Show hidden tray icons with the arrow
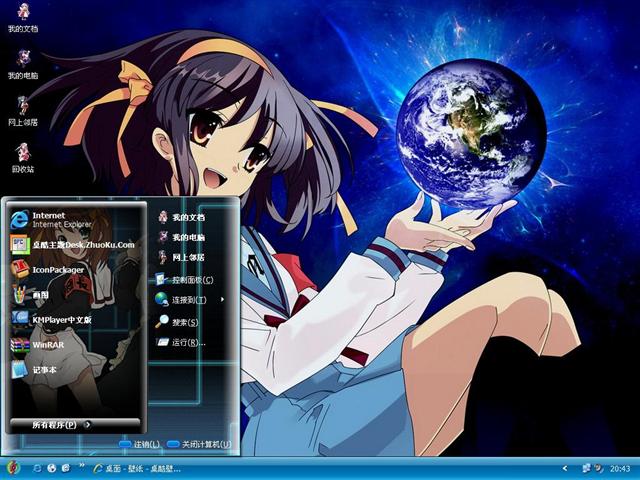640x480 pixels. click(565, 469)
